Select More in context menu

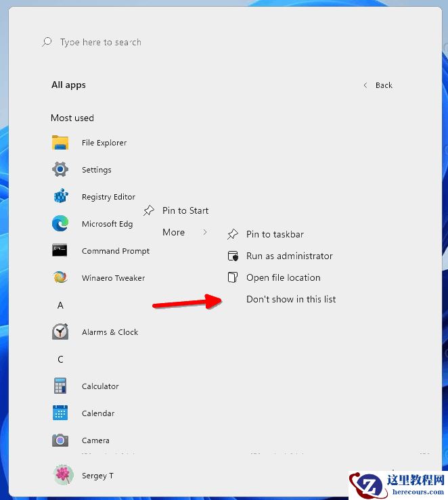point(173,232)
